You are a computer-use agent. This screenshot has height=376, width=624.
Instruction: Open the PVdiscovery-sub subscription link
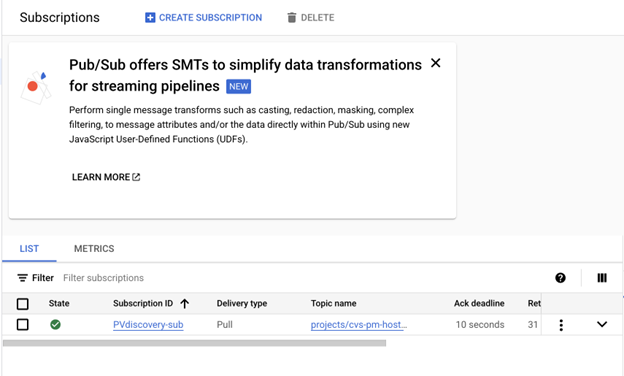click(x=148, y=325)
